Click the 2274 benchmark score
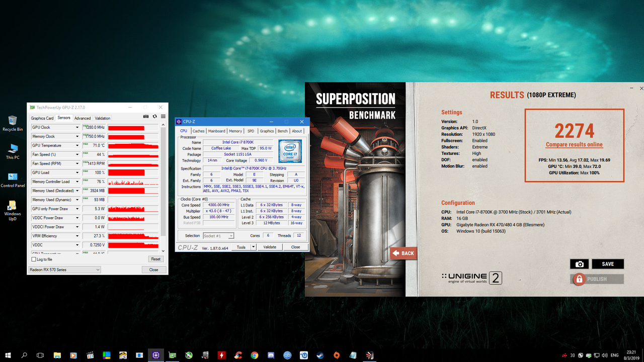This screenshot has width=644, height=362. 575,131
